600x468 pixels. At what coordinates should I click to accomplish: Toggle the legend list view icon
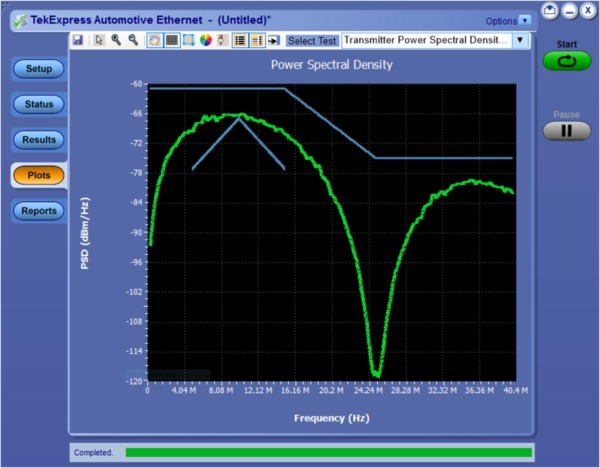239,41
